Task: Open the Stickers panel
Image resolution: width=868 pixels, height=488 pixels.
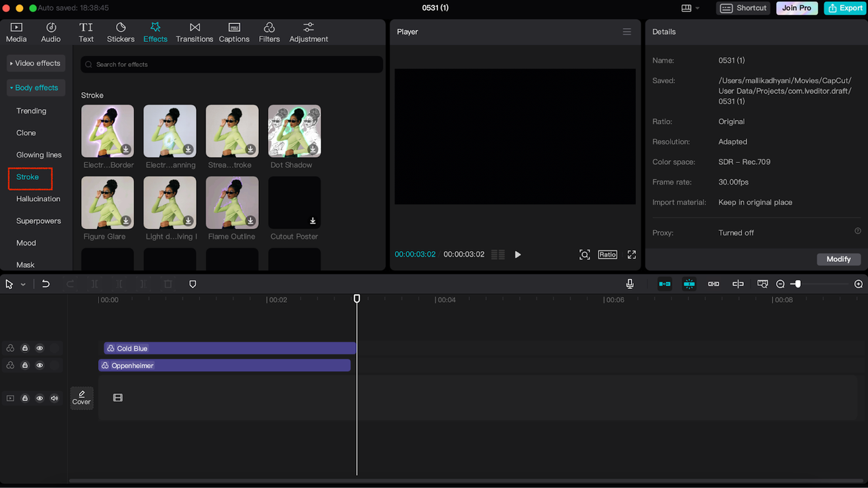Action: coord(121,32)
